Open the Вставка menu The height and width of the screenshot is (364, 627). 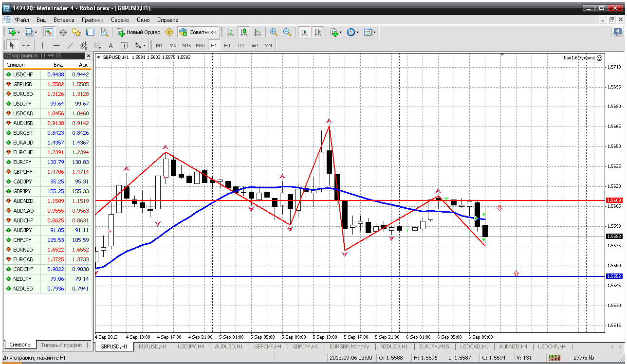coord(64,20)
